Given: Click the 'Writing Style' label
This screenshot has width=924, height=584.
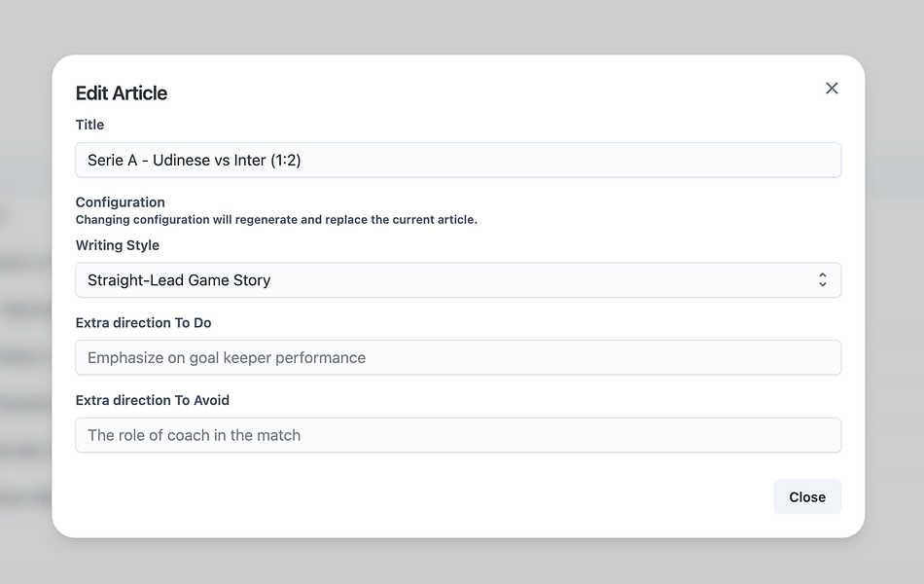Looking at the screenshot, I should coord(118,245).
